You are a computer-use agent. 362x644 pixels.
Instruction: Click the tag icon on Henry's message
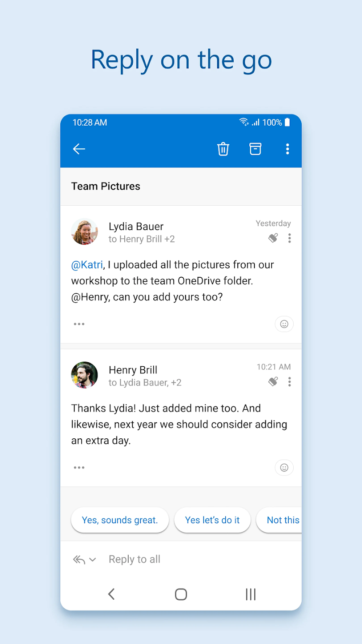273,381
